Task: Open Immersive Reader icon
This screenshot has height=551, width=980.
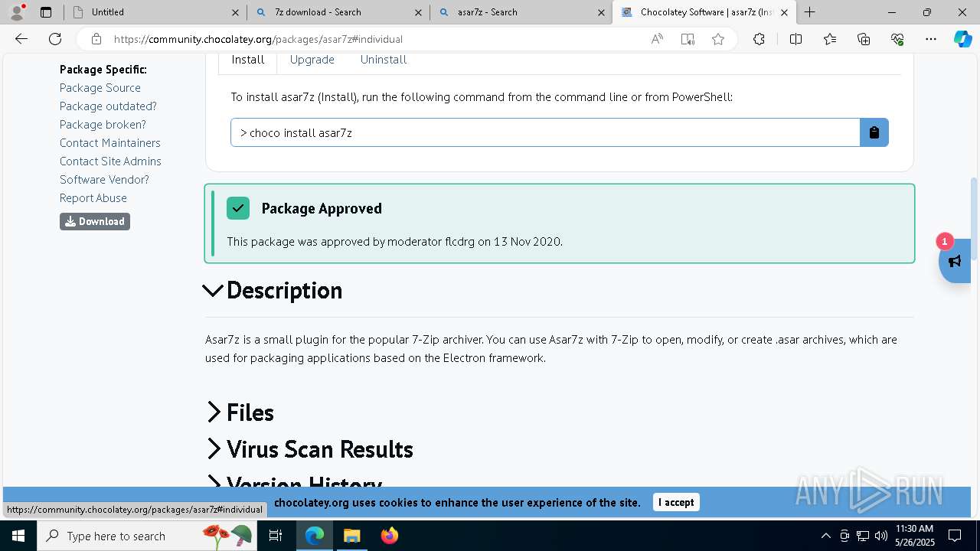Action: point(688,39)
